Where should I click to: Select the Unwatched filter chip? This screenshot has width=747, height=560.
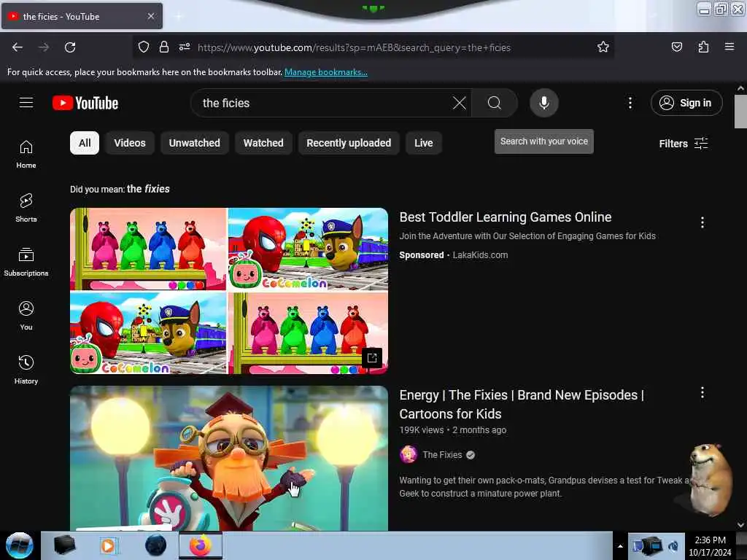pyautogui.click(x=194, y=143)
